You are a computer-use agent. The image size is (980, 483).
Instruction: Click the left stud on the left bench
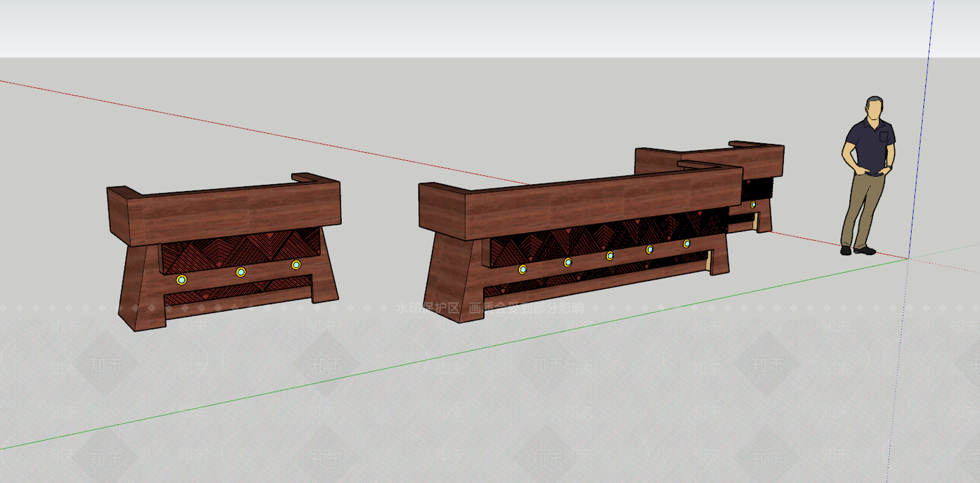tap(181, 280)
